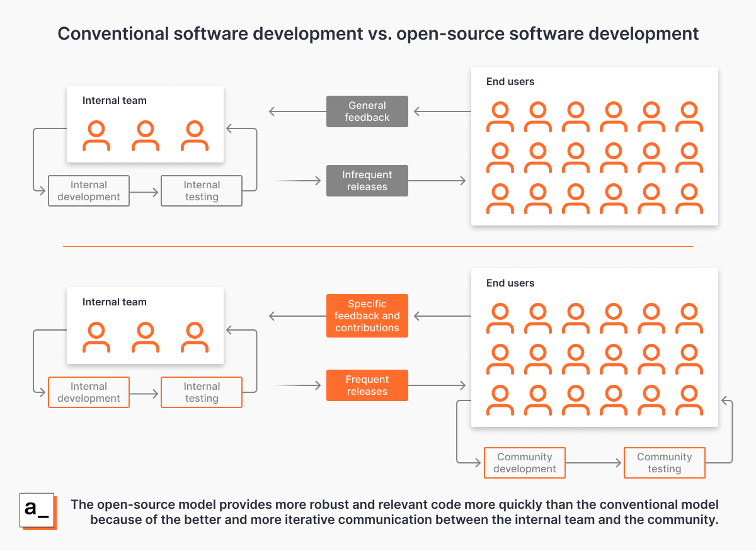756x551 pixels.
Task: Select top-left user icon in lower End users panel
Action: pyautogui.click(x=500, y=319)
